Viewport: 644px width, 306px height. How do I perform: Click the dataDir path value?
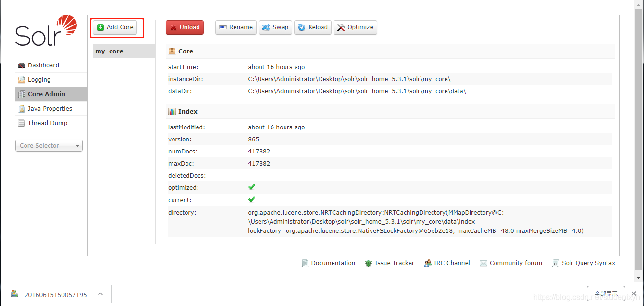(x=357, y=91)
